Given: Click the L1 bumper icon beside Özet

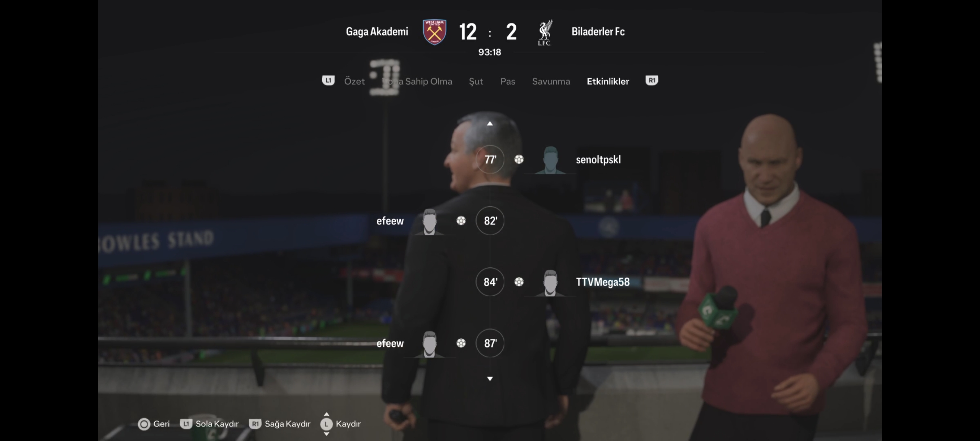Looking at the screenshot, I should pyautogui.click(x=328, y=81).
